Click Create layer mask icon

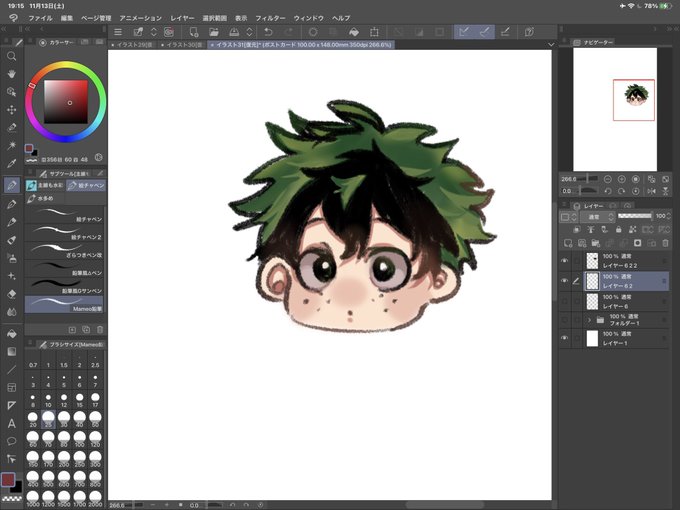[638, 243]
